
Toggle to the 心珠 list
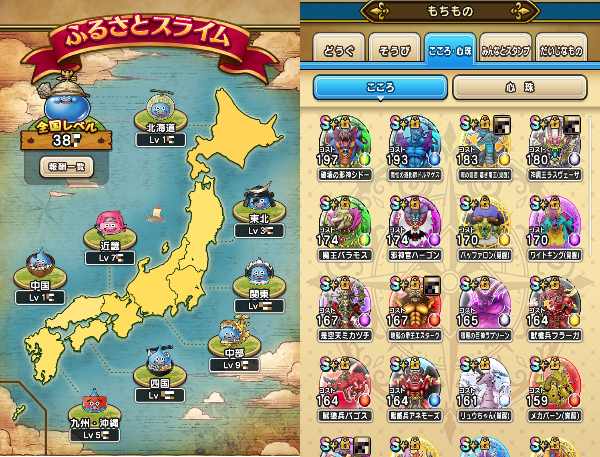pyautogui.click(x=520, y=88)
